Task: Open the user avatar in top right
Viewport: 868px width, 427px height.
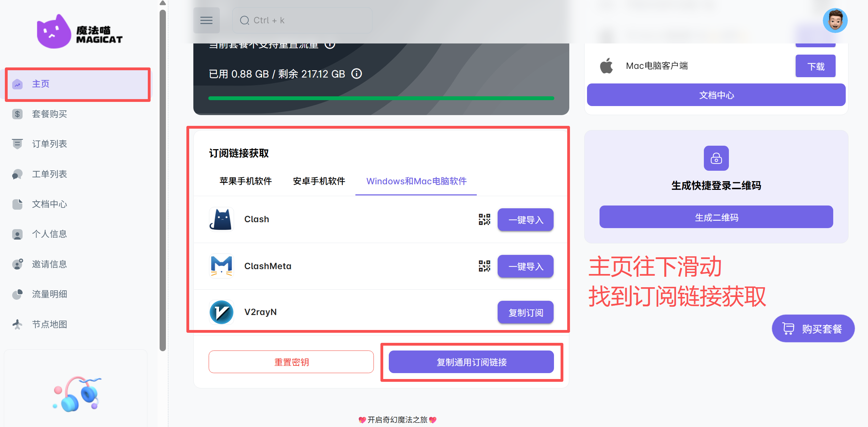Action: (x=835, y=21)
